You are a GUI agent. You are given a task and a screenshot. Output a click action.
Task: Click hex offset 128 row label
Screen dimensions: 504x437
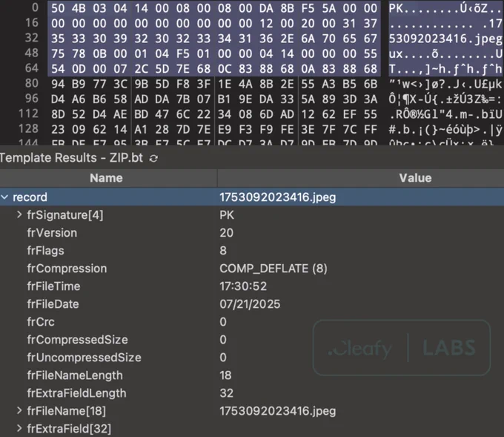[29, 128]
